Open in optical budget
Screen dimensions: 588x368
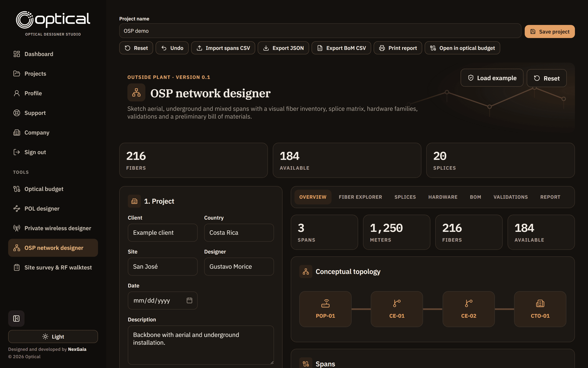tap(462, 48)
